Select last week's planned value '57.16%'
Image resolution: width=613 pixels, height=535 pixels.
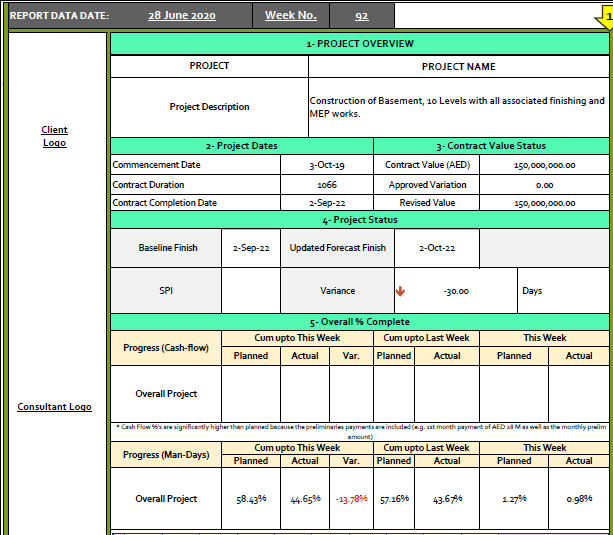pos(394,499)
